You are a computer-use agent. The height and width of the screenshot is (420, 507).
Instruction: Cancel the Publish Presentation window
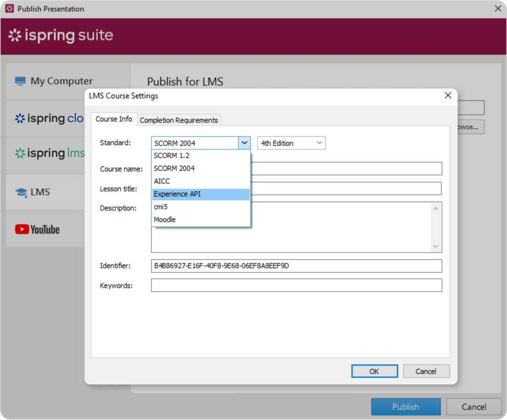474,407
